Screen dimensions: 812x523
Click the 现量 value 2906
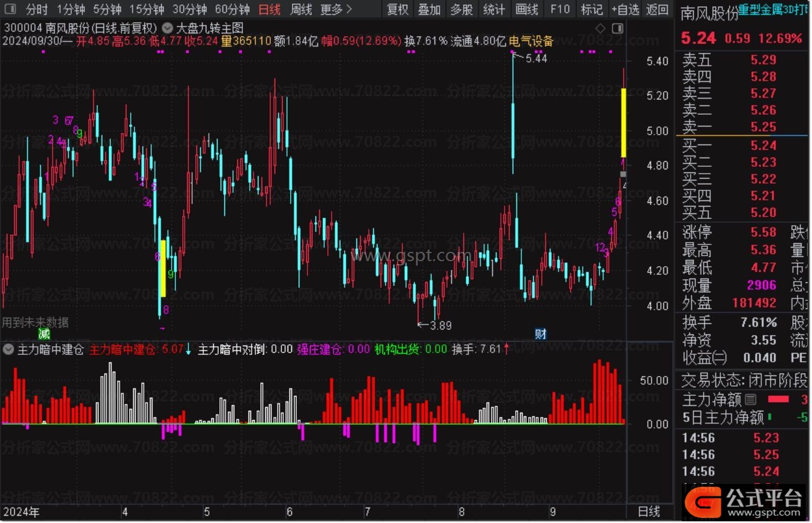(x=761, y=285)
